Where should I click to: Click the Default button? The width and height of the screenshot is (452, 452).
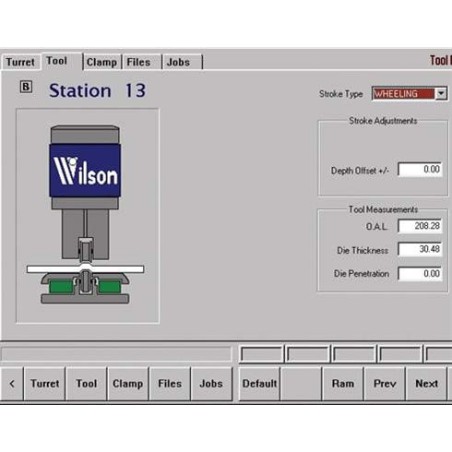coord(259,384)
